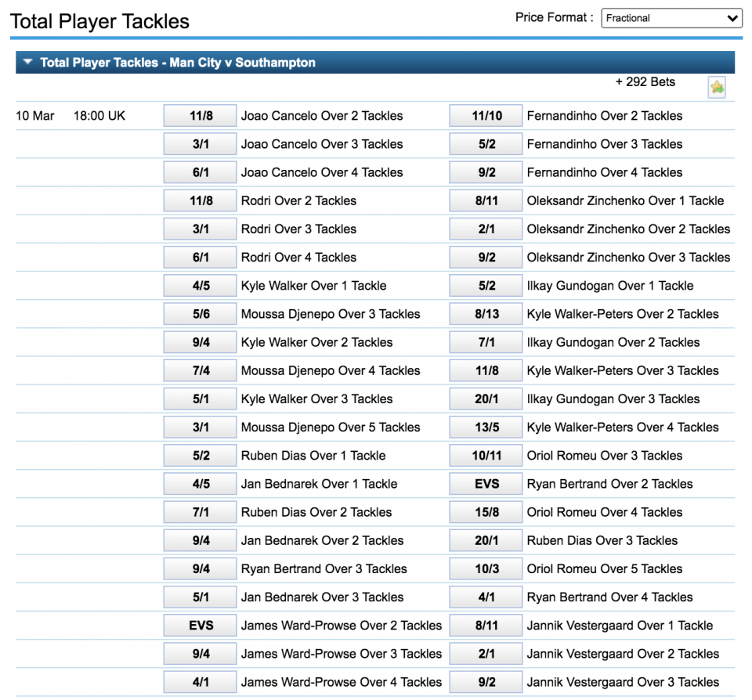
Task: Choose 7/4 Moussa Djenepo Over 4 Tackles
Action: coord(200,370)
